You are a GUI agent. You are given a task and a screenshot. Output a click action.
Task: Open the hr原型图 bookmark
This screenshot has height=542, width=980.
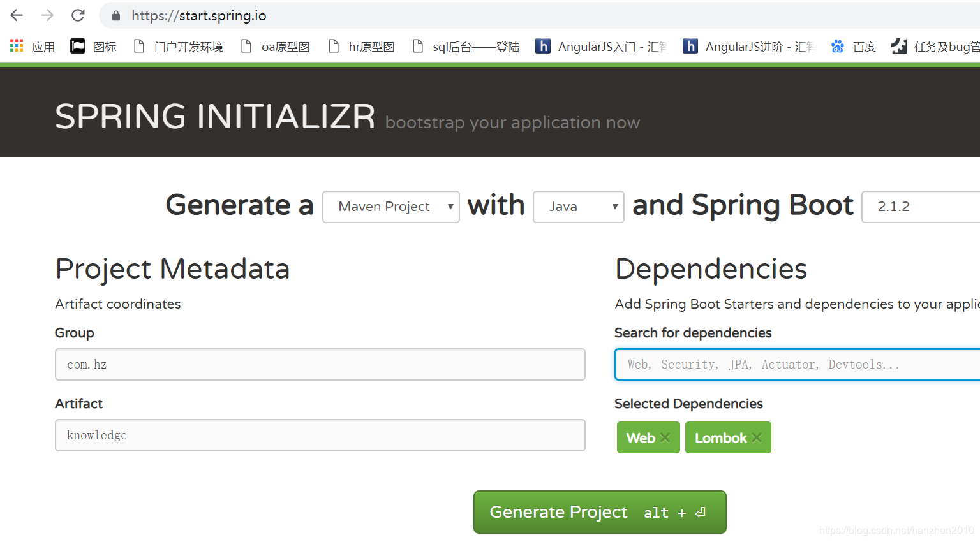point(361,47)
